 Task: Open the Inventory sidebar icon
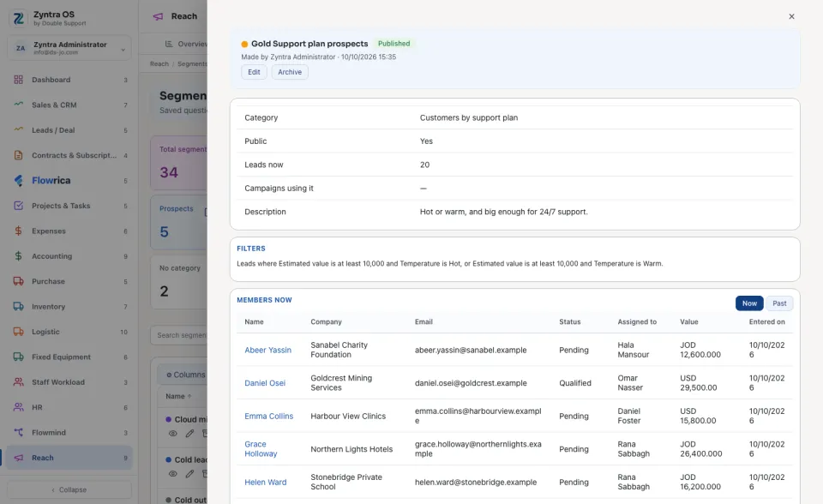pyautogui.click(x=18, y=306)
